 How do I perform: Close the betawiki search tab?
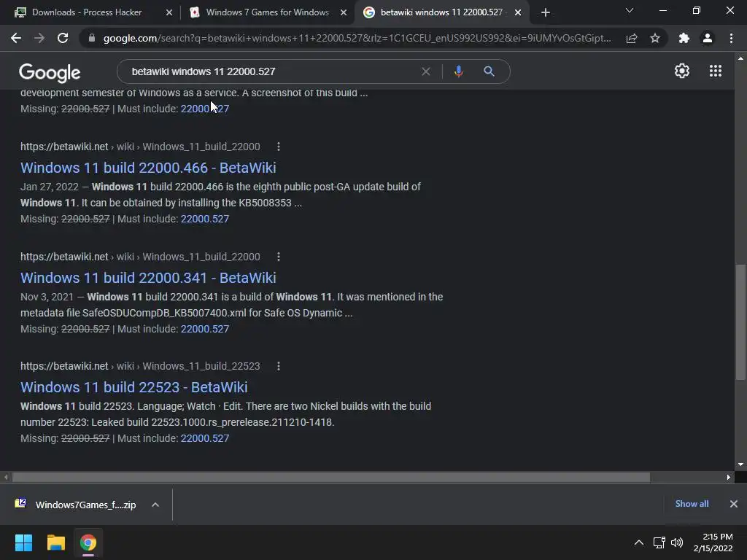518,12
